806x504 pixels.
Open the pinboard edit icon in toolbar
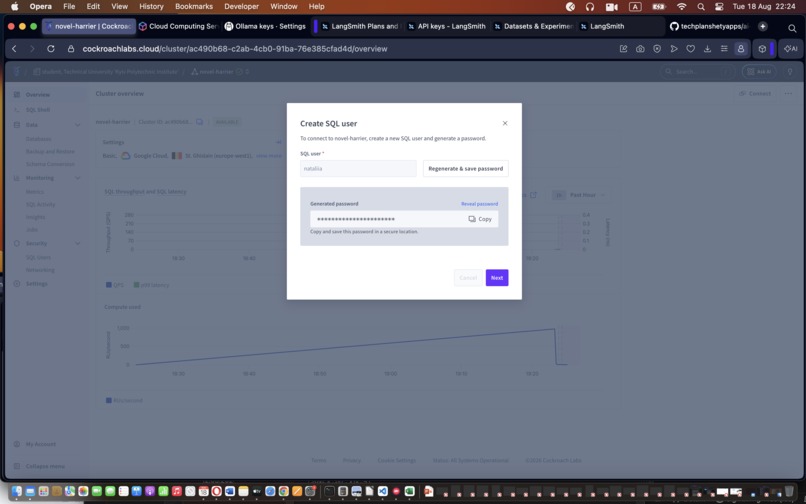[624, 49]
